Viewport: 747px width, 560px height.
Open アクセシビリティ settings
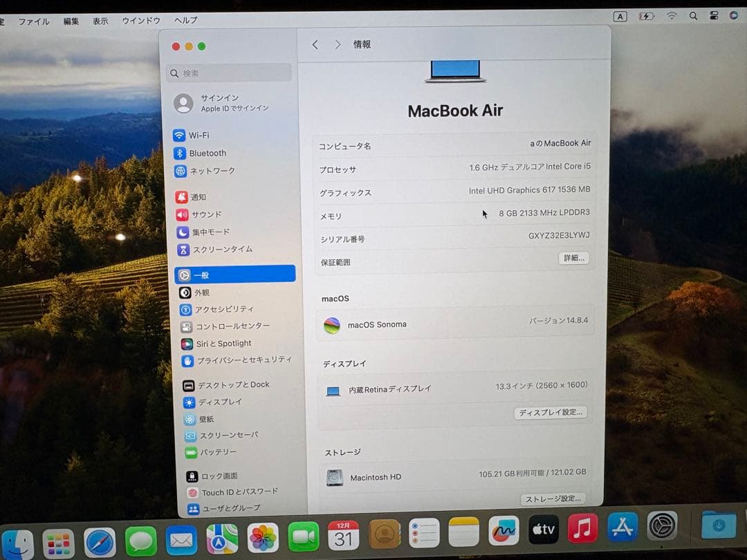pyautogui.click(x=217, y=310)
